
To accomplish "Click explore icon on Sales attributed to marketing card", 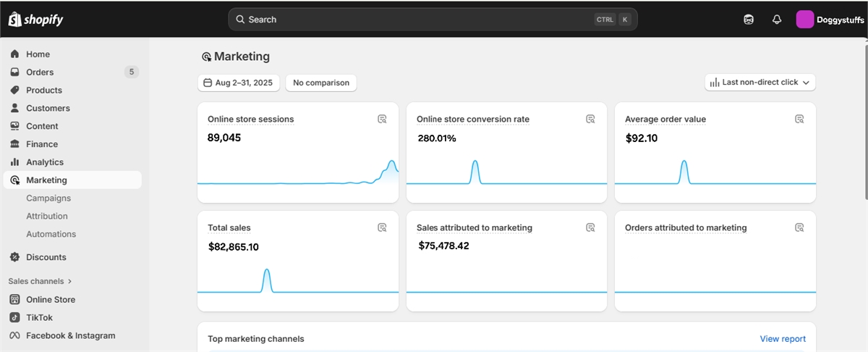I will [590, 227].
